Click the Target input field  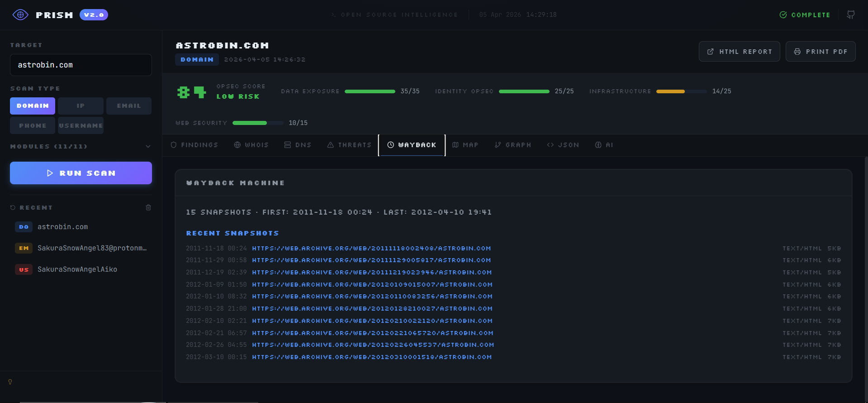click(x=81, y=65)
